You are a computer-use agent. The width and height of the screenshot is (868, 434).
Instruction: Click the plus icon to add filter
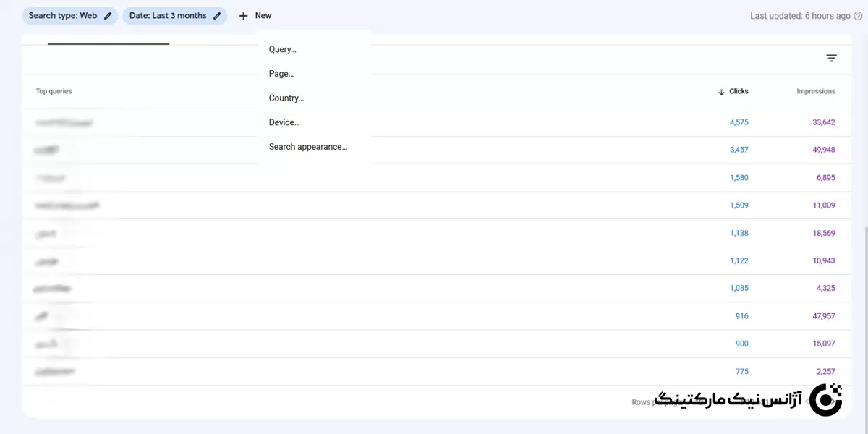(x=243, y=16)
